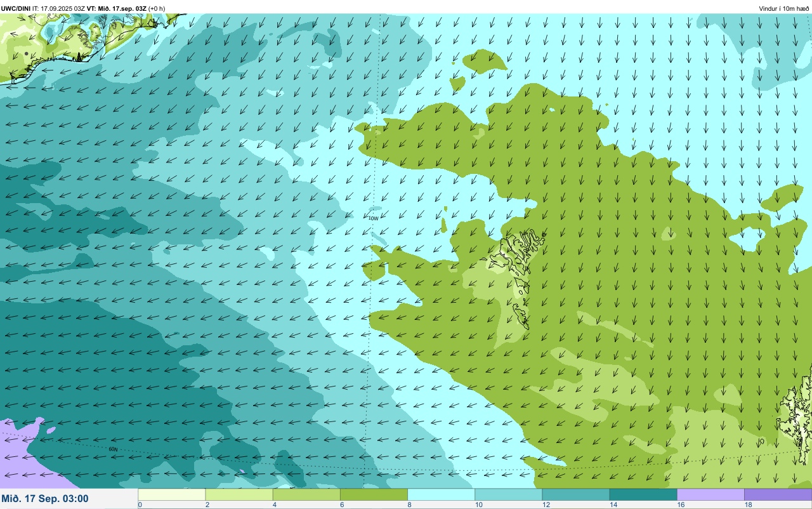This screenshot has height=509, width=812.
Task: Click the 'IT: 17.09.2025 03Z' initial time text
Action: click(58, 8)
